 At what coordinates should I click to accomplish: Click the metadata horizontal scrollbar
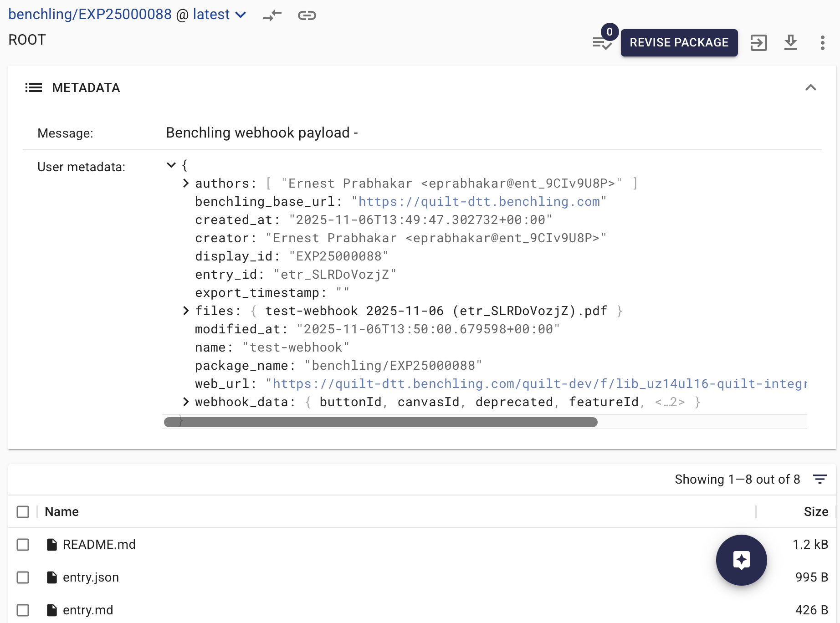pyautogui.click(x=381, y=422)
